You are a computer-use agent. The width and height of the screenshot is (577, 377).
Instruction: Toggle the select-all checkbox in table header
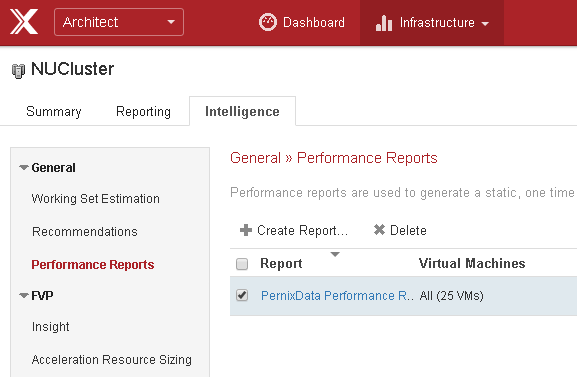[242, 264]
